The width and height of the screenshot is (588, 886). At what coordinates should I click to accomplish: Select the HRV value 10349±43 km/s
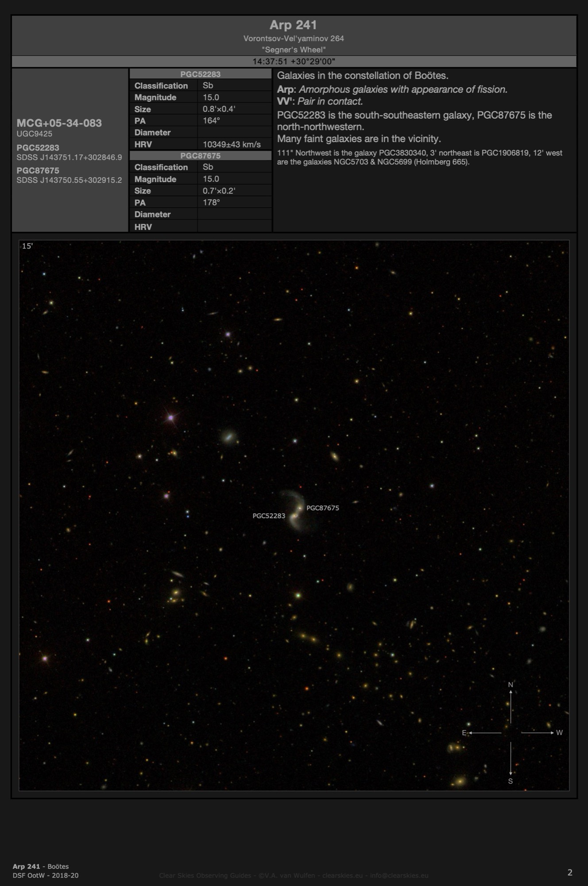[232, 144]
